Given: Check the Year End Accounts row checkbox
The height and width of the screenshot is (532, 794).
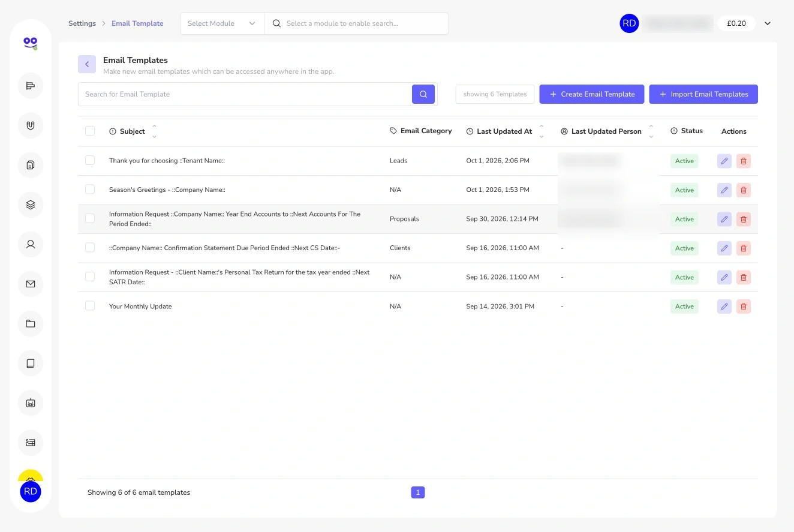Looking at the screenshot, I should coord(90,218).
